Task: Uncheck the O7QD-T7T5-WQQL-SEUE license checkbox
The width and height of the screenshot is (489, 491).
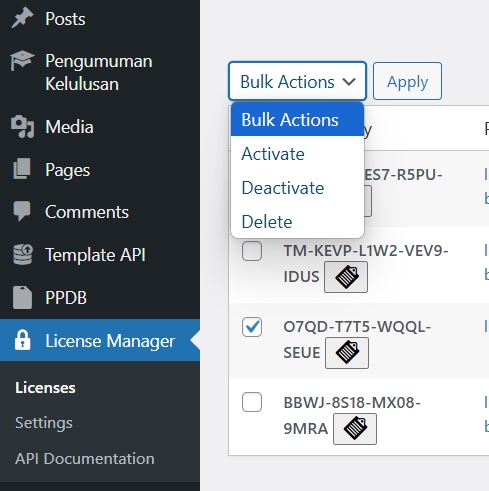Action: [252, 327]
